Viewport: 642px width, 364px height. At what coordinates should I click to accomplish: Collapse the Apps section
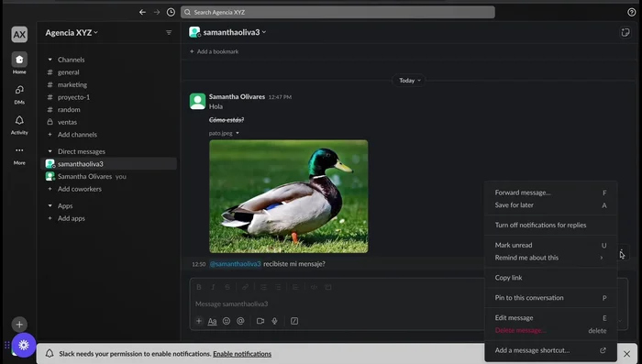50,206
